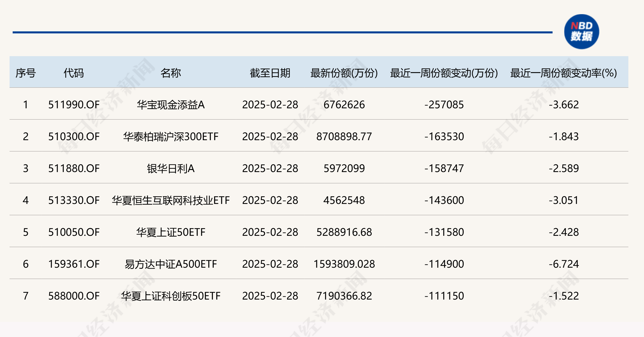
Task: Select the share value 7190366.82
Action: click(x=344, y=296)
